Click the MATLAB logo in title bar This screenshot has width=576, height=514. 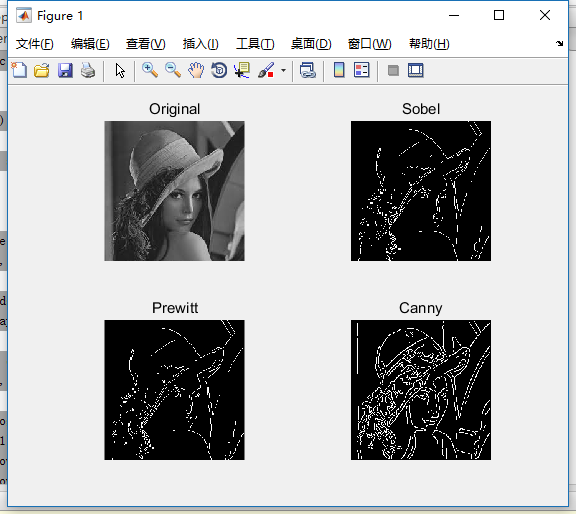coord(24,15)
